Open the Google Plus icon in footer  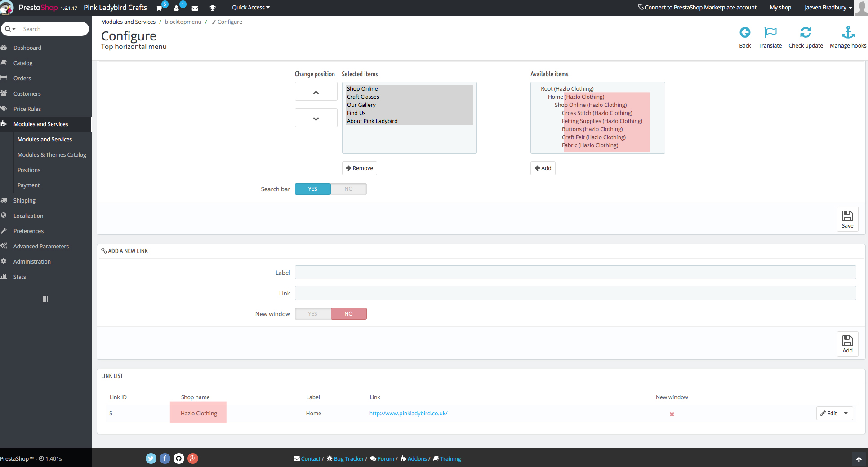click(x=193, y=458)
